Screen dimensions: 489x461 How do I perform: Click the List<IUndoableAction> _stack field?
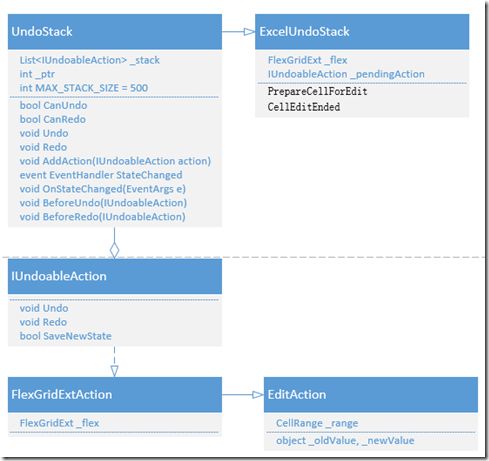click(90, 60)
